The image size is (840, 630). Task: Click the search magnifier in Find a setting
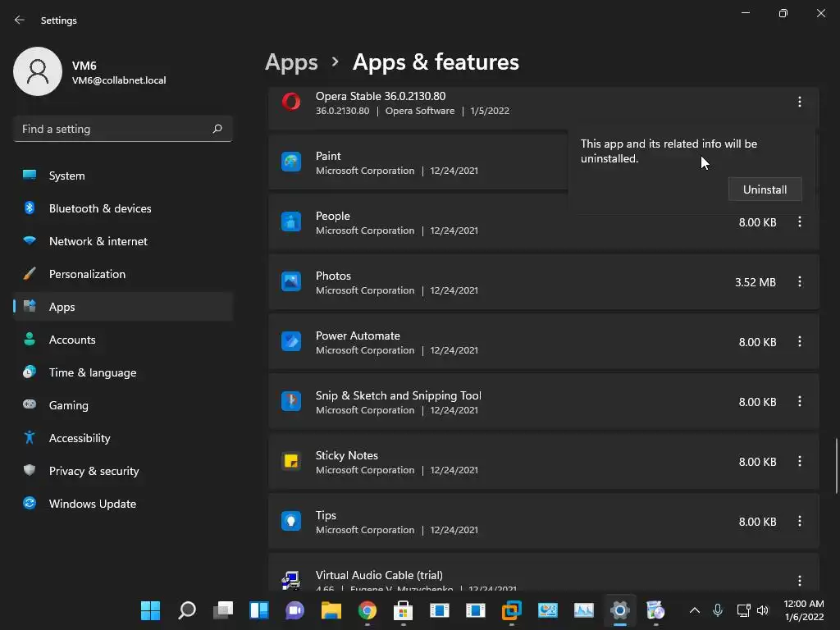point(217,129)
